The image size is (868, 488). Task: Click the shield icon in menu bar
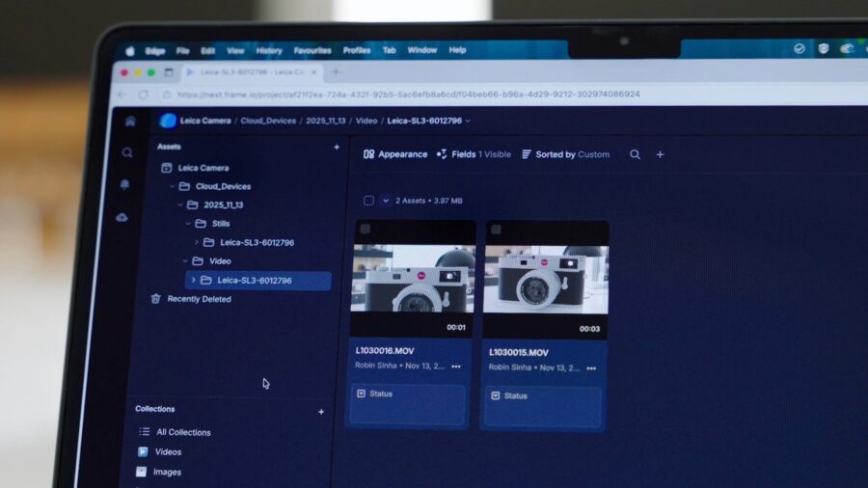click(824, 48)
